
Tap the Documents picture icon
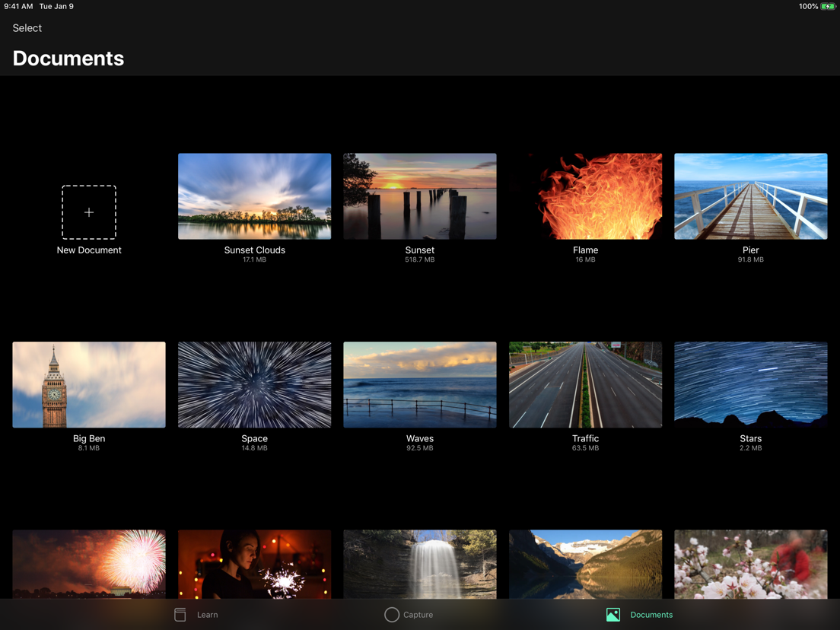tap(612, 615)
